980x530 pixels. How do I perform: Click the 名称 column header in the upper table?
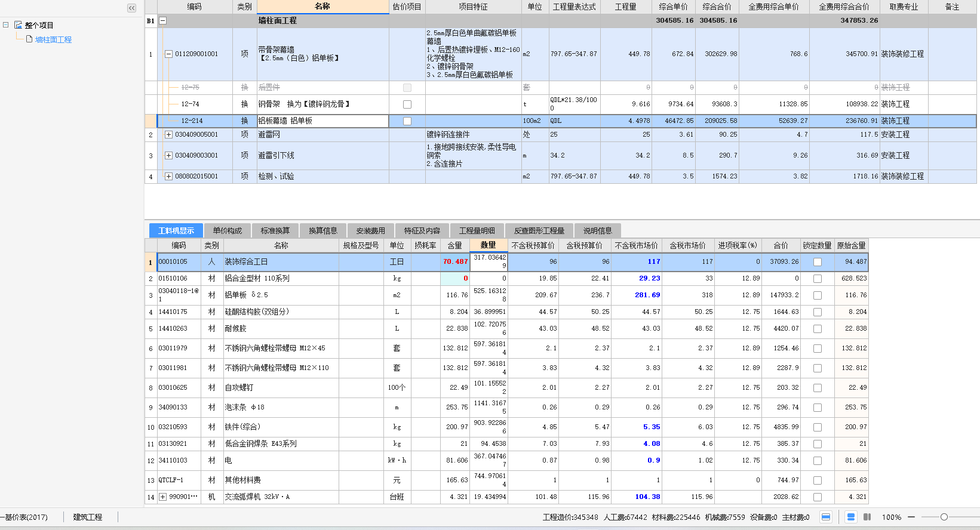pos(322,7)
